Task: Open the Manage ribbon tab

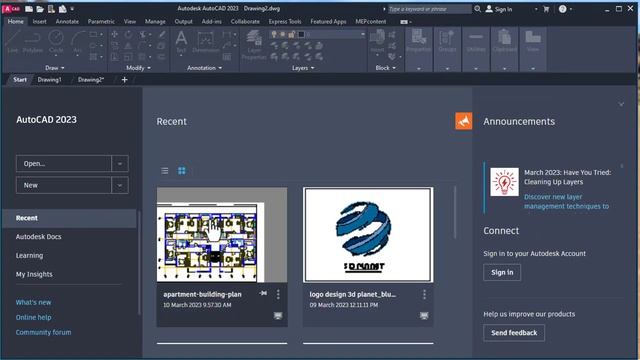Action: (x=155, y=21)
